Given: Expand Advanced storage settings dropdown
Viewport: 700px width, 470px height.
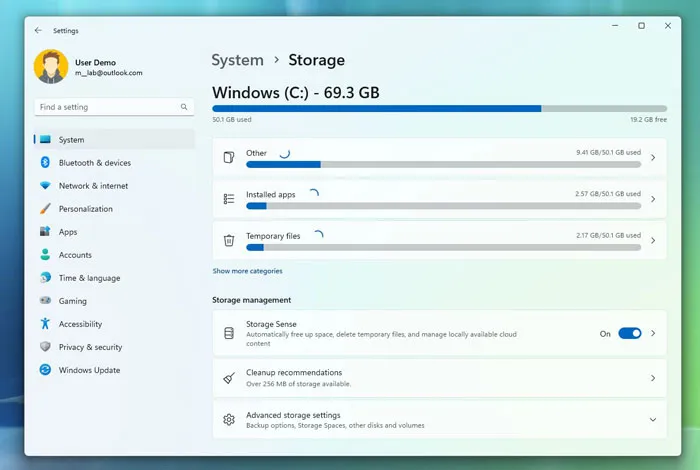Looking at the screenshot, I should pos(653,420).
